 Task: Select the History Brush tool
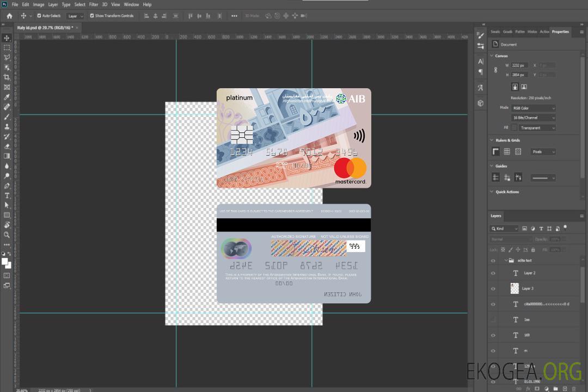pos(7,136)
